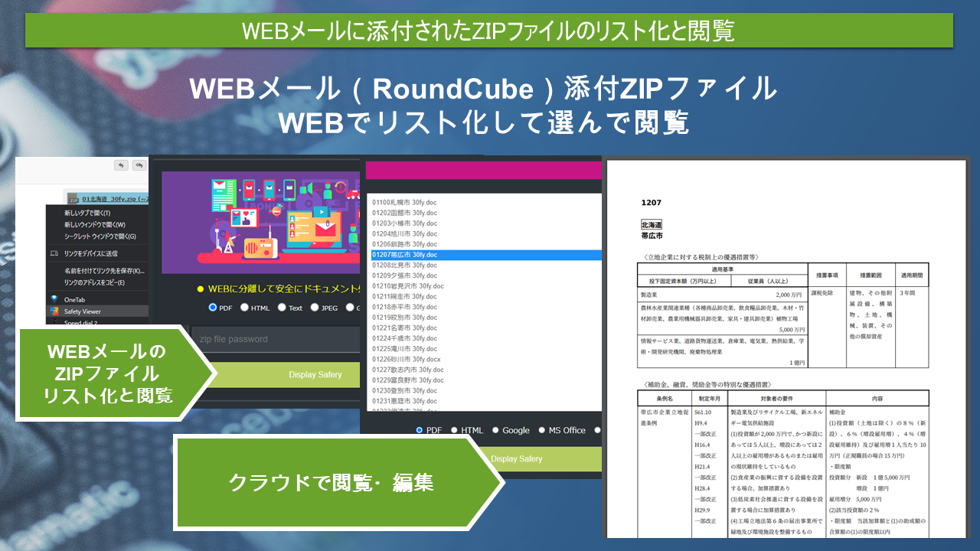This screenshot has height=551, width=980.
Task: Open the 01北海道 30fy.zip attachment link
Action: pyautogui.click(x=115, y=198)
